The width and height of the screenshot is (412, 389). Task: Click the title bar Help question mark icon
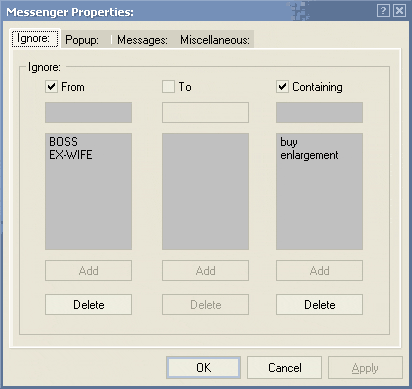(x=383, y=11)
